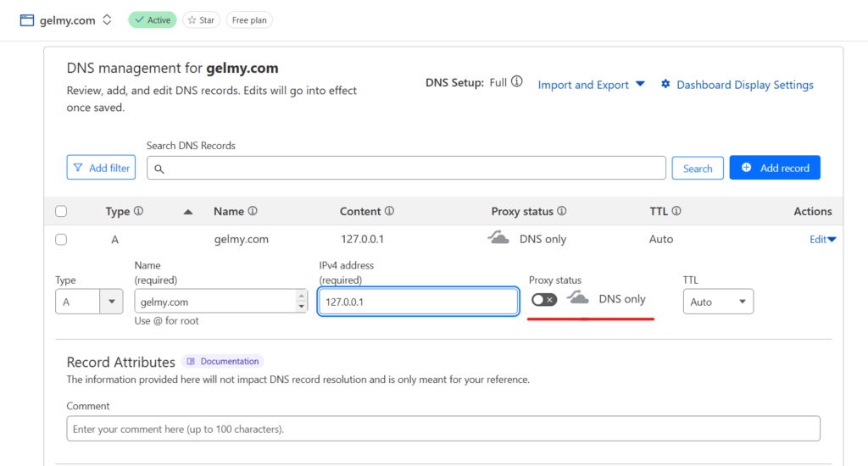Toggle the Proxy status switch on

click(543, 299)
